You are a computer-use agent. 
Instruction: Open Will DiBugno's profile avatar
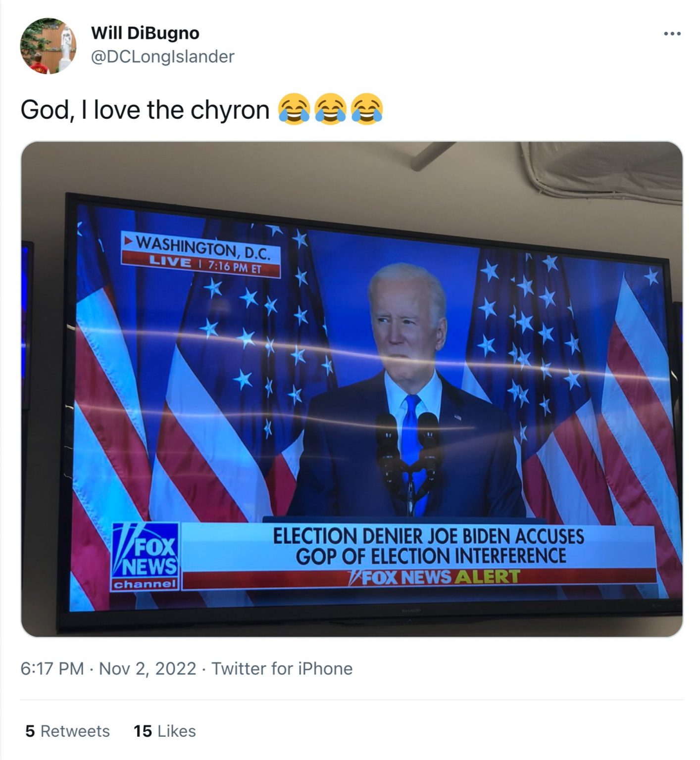(x=48, y=46)
